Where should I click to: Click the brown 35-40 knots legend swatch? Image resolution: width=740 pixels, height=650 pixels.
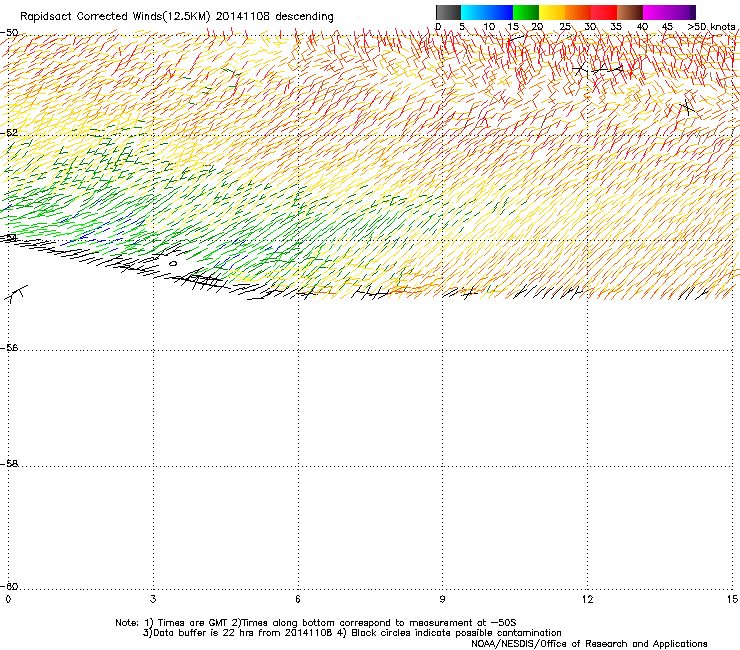point(630,12)
